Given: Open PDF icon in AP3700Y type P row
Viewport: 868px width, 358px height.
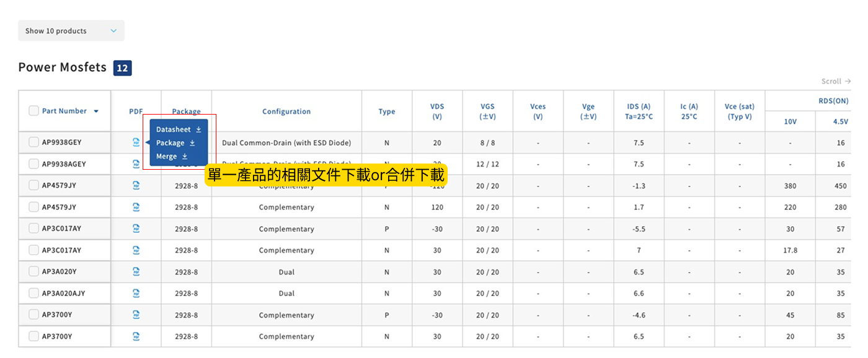Looking at the screenshot, I should (x=136, y=315).
